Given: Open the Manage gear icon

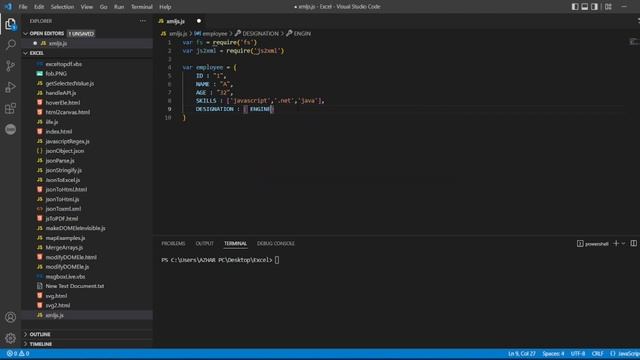Looking at the screenshot, I should (x=11, y=338).
